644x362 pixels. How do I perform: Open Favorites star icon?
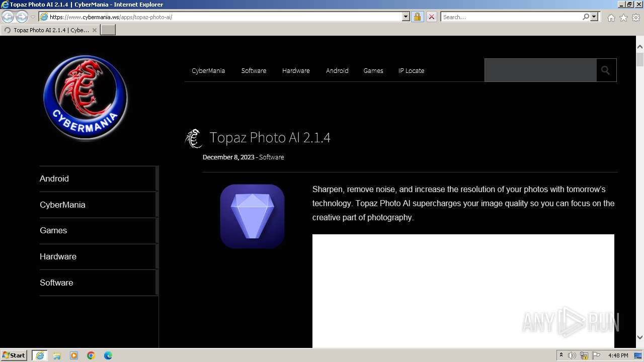pyautogui.click(x=623, y=18)
